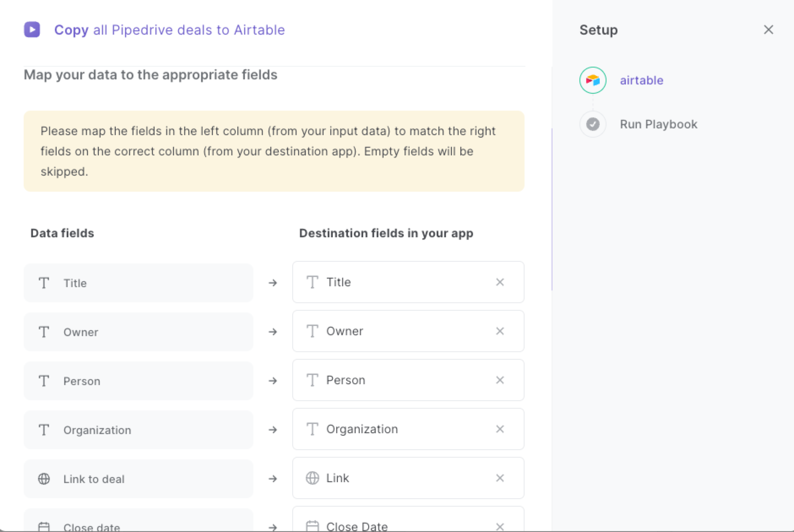Click the gray status circle above Run Playbook
Viewport: 794px width, 532px height.
pos(593,124)
